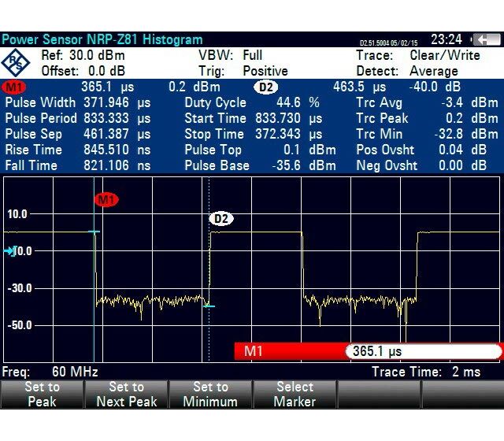The image size is (504, 441).
Task: Click the Trace Clear/Write setting
Action: tap(417, 56)
